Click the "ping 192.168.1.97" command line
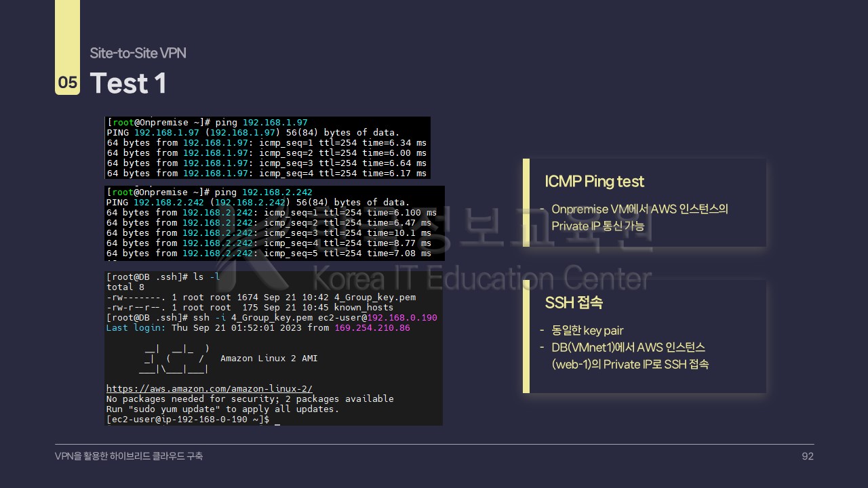Viewport: 868px width, 488px height. 208,123
